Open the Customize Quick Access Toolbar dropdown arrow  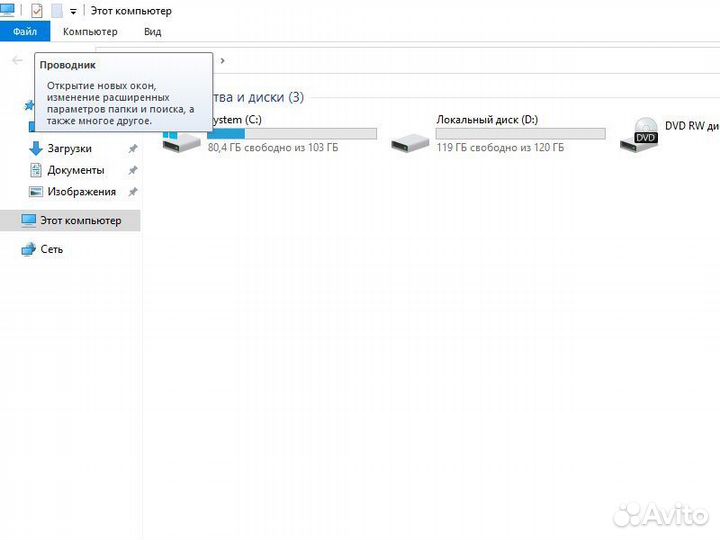click(73, 12)
